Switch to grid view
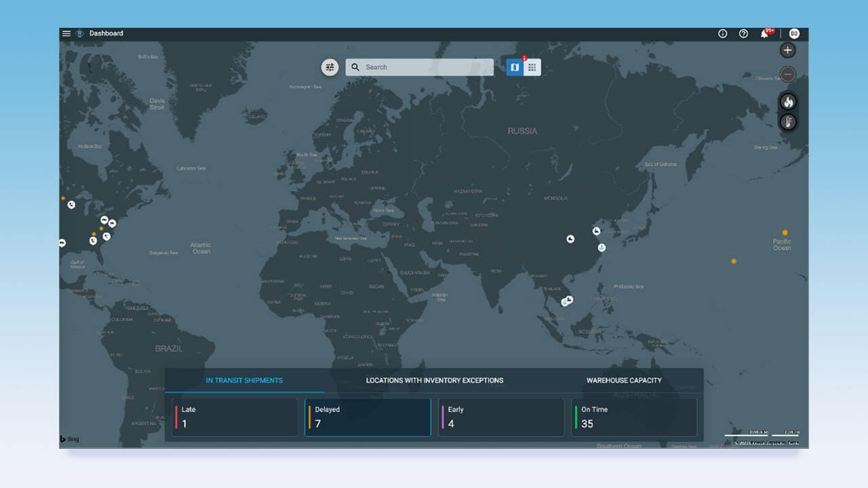This screenshot has height=488, width=868. pos(532,67)
